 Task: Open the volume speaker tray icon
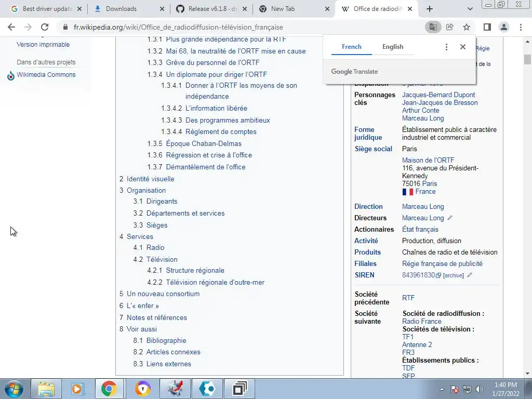pos(479,389)
